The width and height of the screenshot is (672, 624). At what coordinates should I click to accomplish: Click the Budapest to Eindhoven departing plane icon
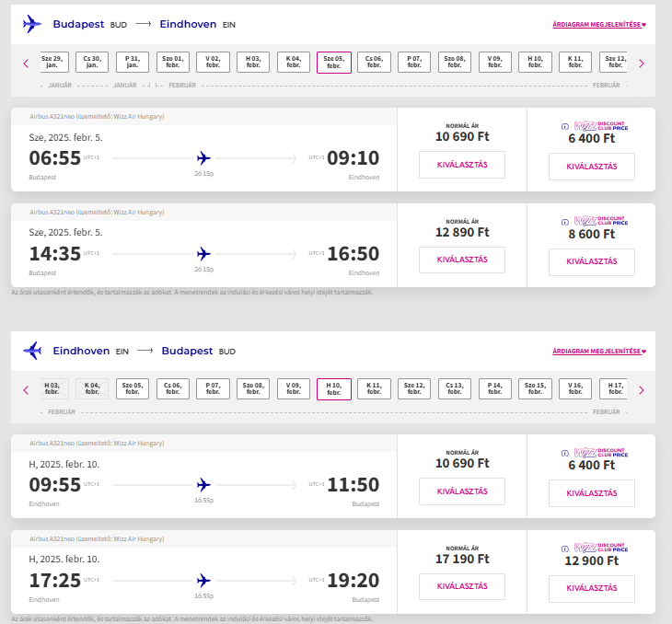(x=32, y=24)
